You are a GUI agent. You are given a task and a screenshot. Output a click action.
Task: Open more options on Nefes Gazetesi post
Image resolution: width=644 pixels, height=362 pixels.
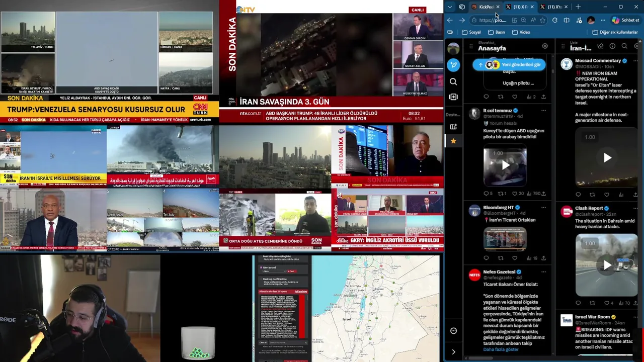click(543, 272)
